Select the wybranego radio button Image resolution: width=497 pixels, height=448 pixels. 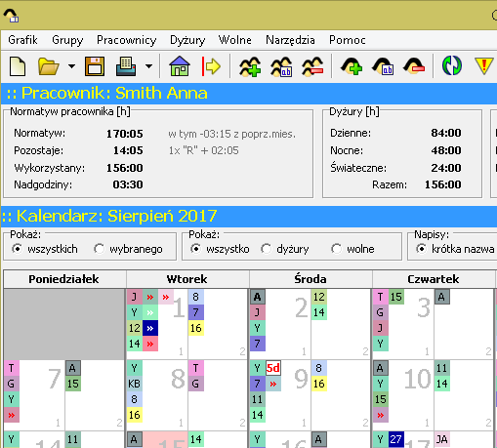[x=100, y=249]
